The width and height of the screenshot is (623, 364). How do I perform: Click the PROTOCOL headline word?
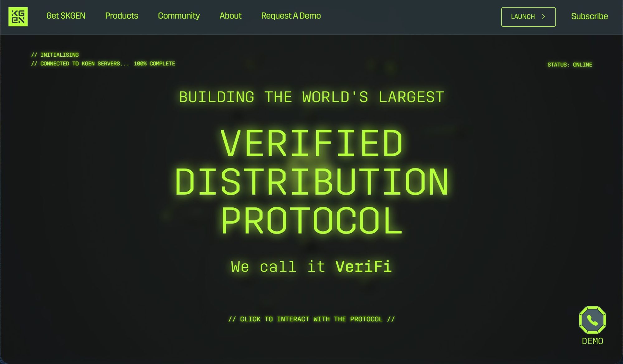tap(311, 221)
